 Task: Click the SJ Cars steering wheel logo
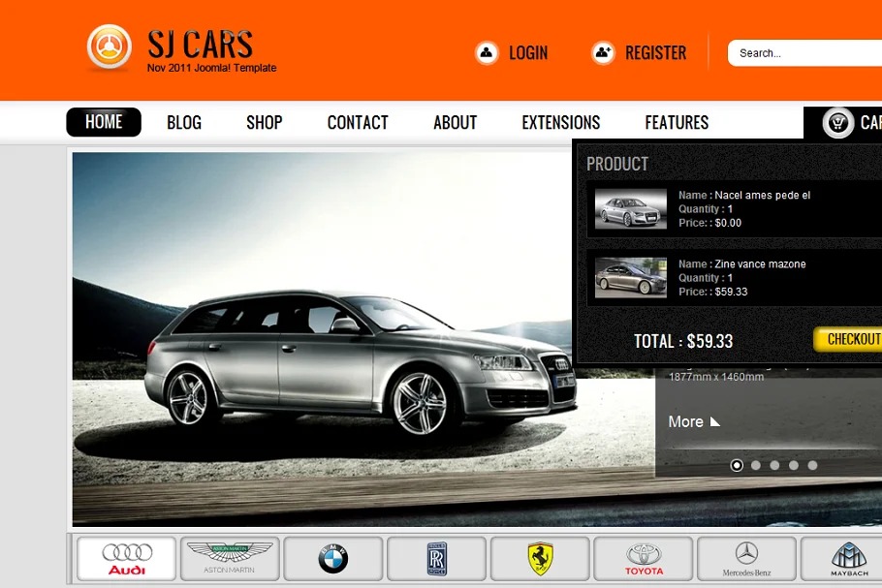pyautogui.click(x=109, y=47)
